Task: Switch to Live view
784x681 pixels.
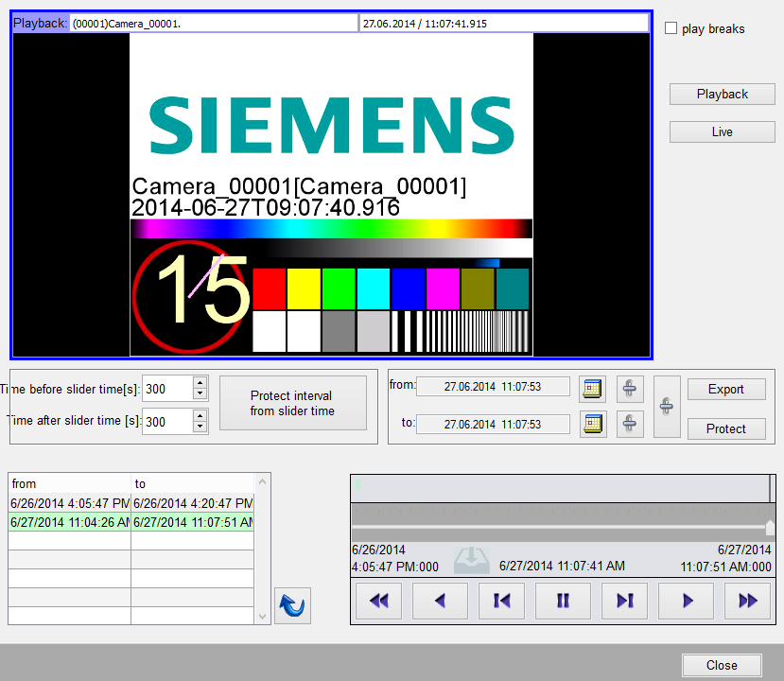Action: (x=722, y=132)
